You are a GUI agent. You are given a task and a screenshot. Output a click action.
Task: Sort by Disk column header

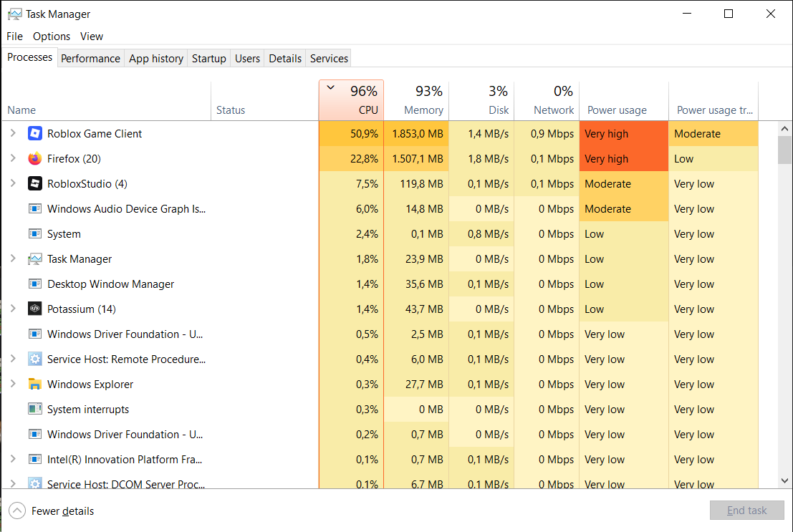coord(481,101)
